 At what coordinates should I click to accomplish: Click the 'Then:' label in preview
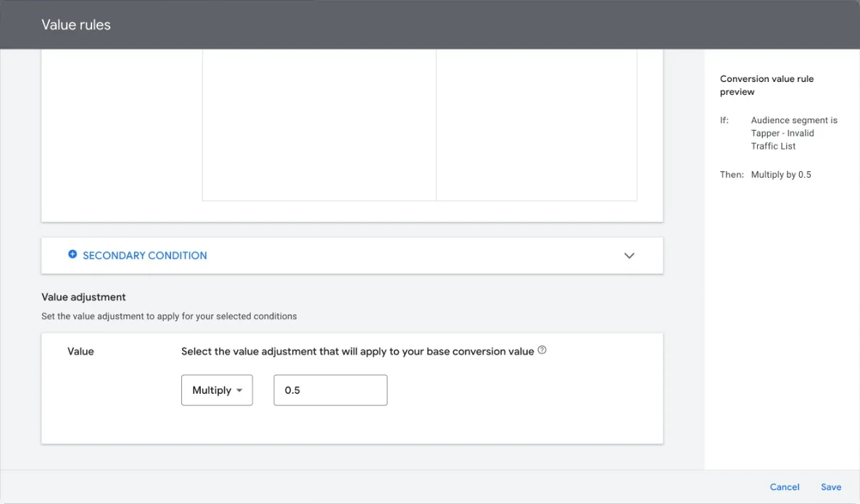coord(732,174)
